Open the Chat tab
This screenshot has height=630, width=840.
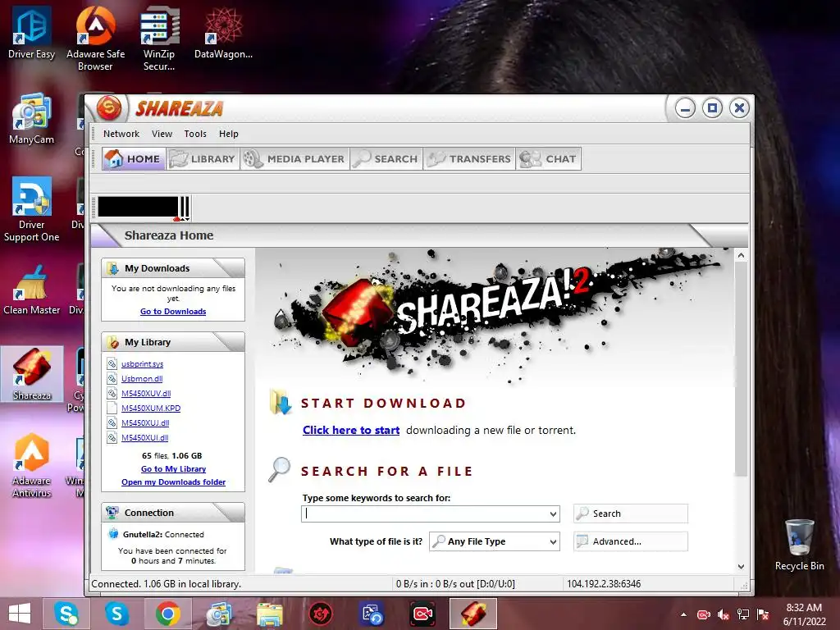click(549, 159)
